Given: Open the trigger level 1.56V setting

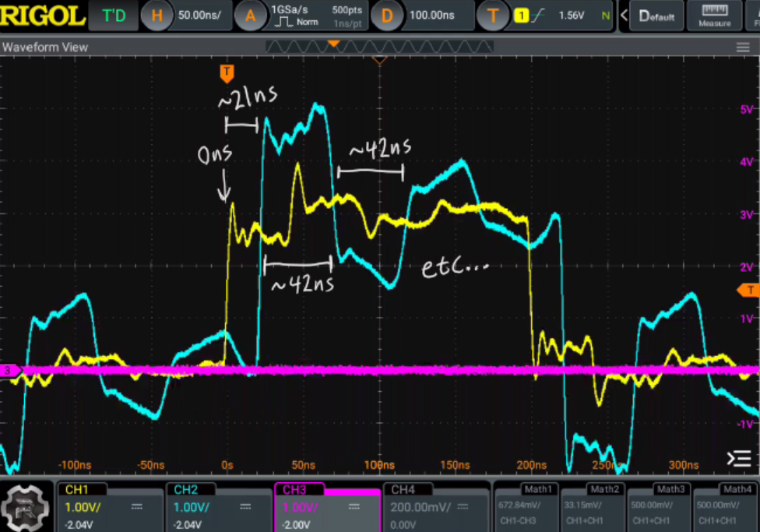Looking at the screenshot, I should coord(571,16).
